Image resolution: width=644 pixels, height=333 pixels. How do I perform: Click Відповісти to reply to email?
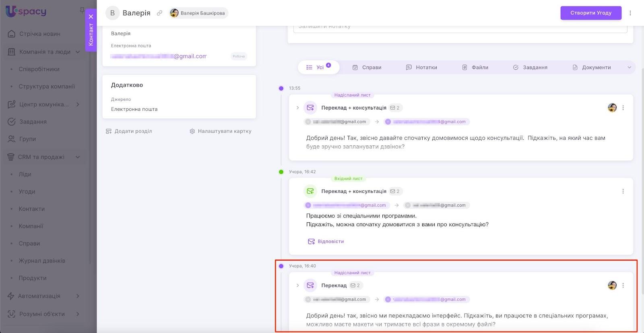[x=326, y=242]
